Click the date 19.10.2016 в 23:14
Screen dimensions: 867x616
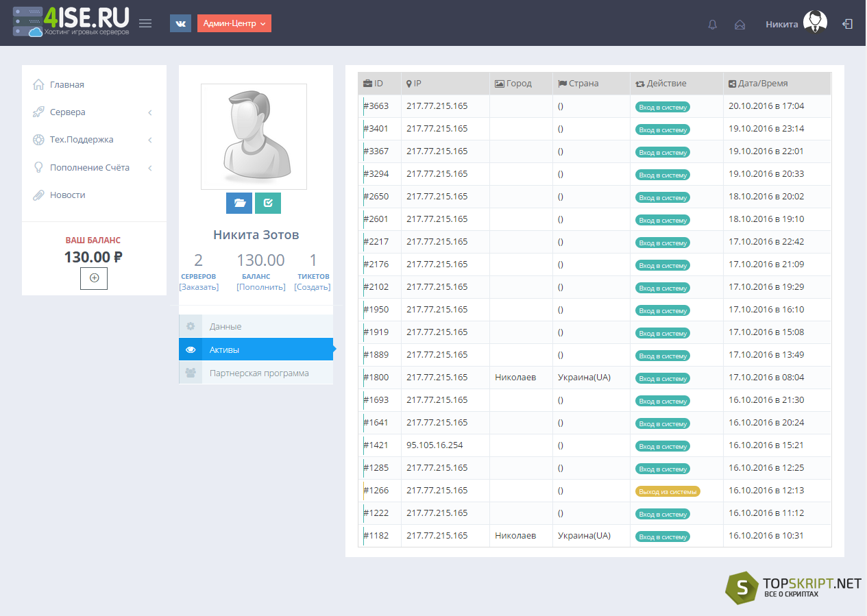pyautogui.click(x=766, y=129)
